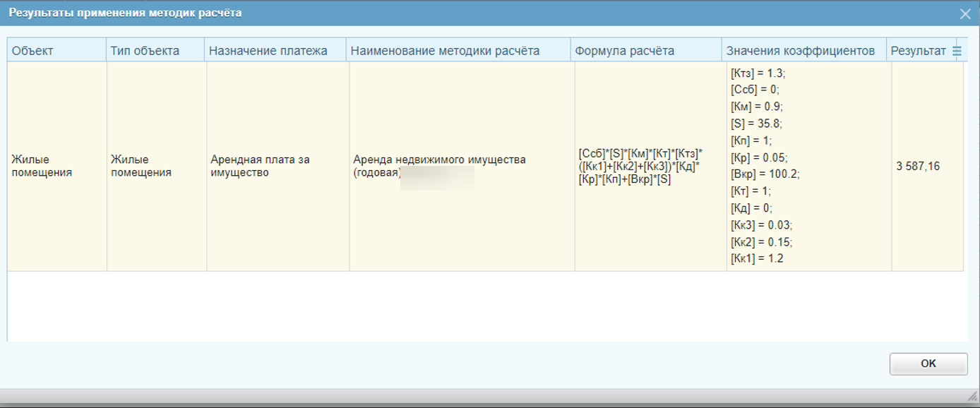Select the Формула расчёта column header
Screen dimensions: 980x408
(x=624, y=51)
